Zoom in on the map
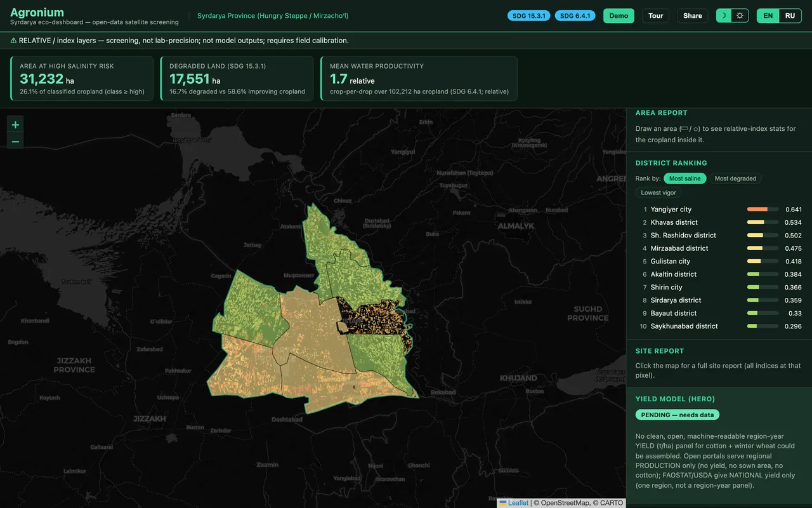 click(15, 124)
